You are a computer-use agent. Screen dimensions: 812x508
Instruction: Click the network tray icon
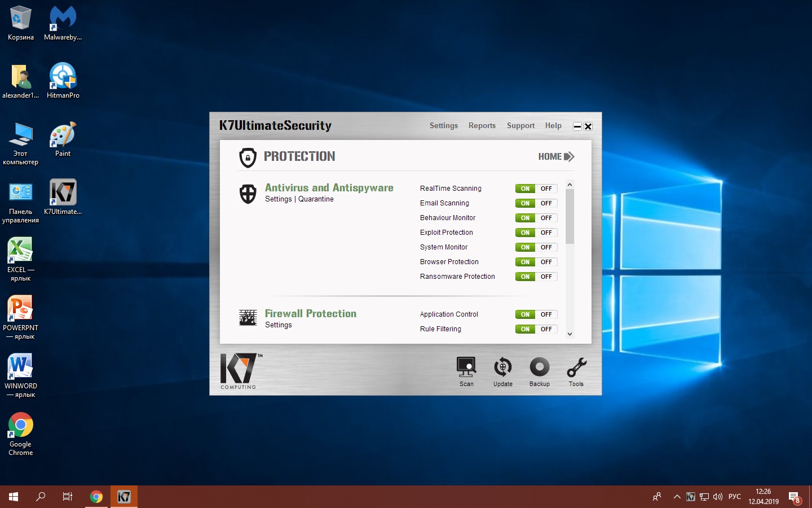click(704, 497)
